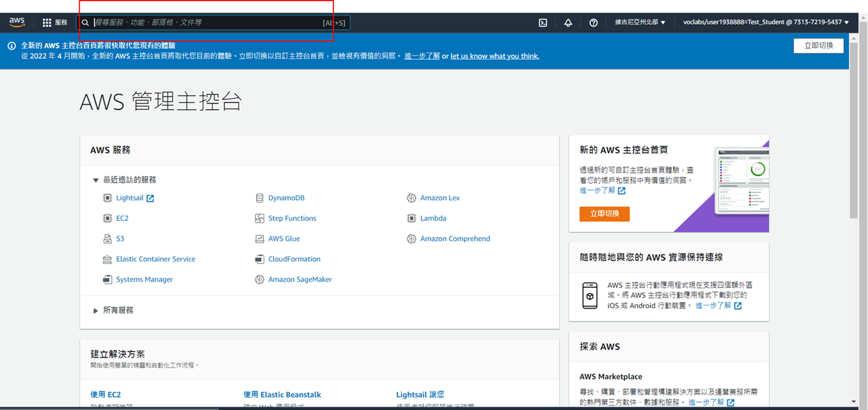Open Lambda from recent services
The image size is (868, 410).
pyautogui.click(x=432, y=218)
